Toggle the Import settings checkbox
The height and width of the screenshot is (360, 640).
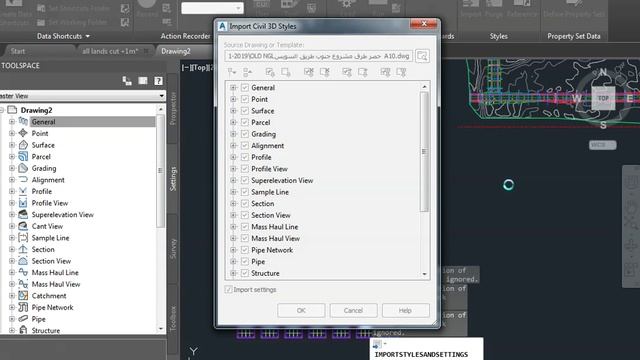click(229, 289)
